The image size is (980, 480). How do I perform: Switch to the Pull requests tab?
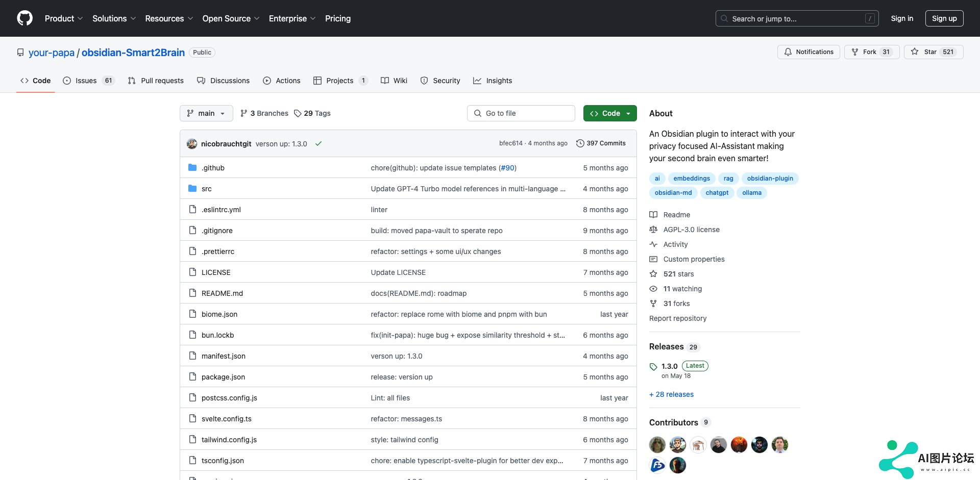(156, 81)
